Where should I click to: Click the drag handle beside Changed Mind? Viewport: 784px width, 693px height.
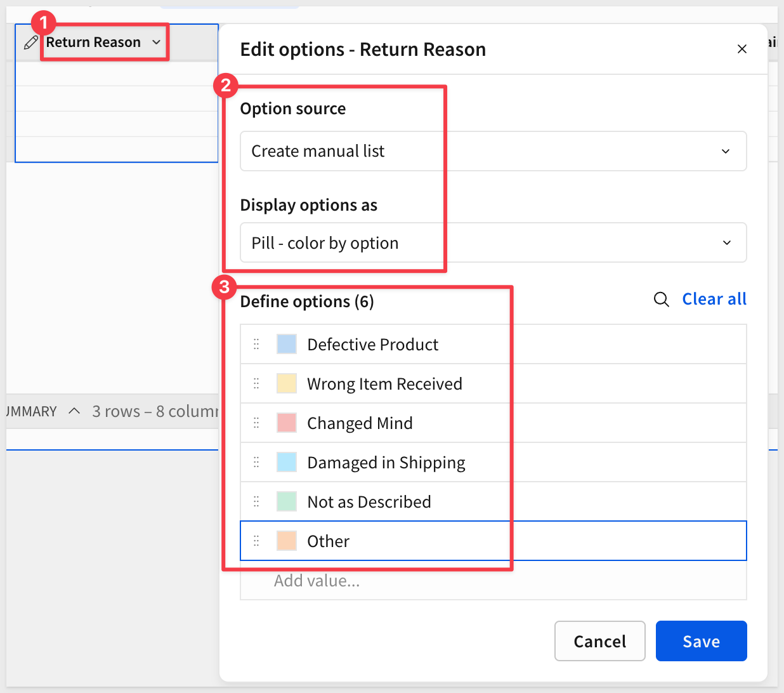(256, 423)
